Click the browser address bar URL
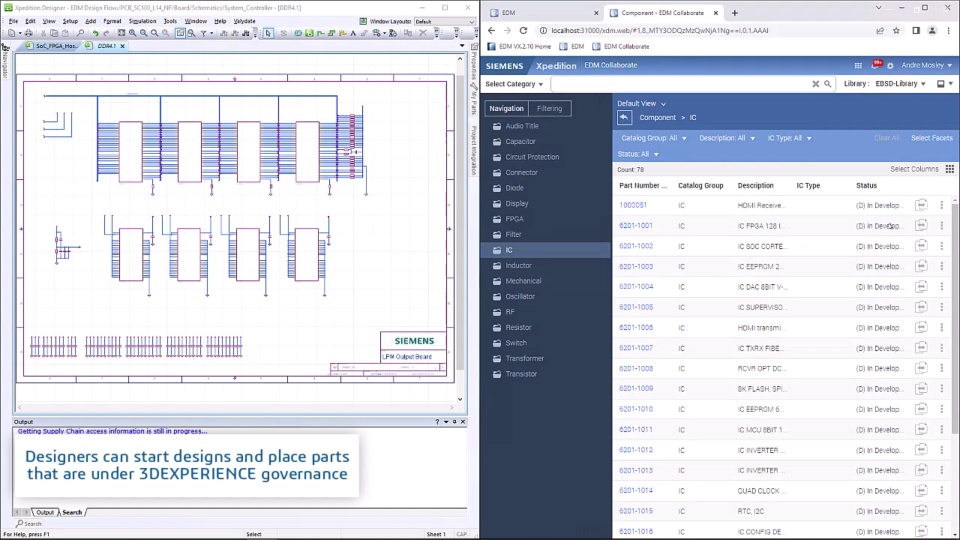This screenshot has width=960, height=540. [659, 30]
